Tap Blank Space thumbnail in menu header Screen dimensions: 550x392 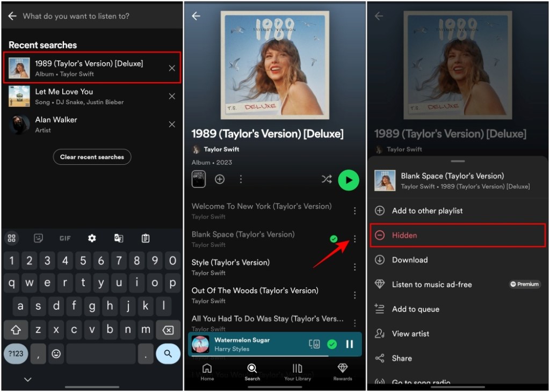pyautogui.click(x=385, y=180)
